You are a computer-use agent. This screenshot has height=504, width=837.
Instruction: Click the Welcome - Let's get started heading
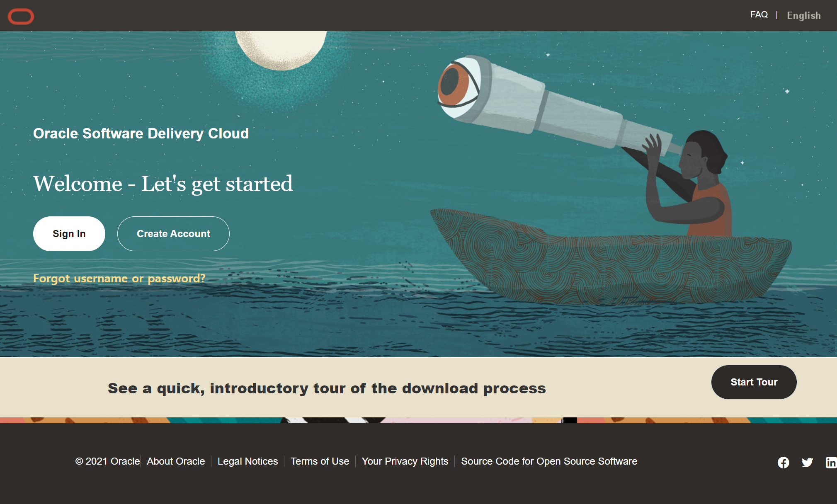(163, 184)
